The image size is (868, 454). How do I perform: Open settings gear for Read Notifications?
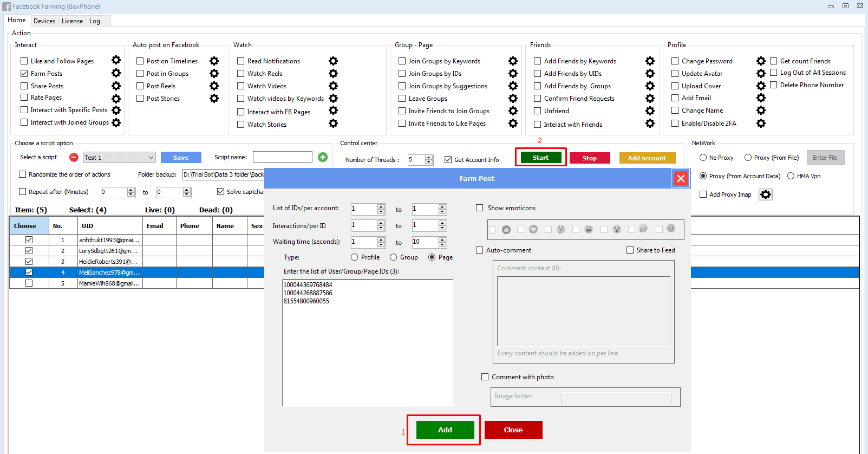(x=333, y=61)
